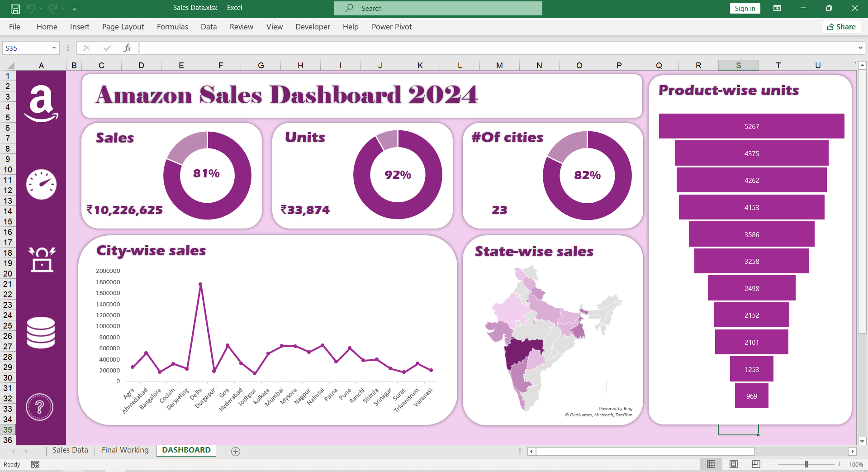This screenshot has height=472, width=868.
Task: Click the Units 92% donut chart
Action: tap(398, 175)
